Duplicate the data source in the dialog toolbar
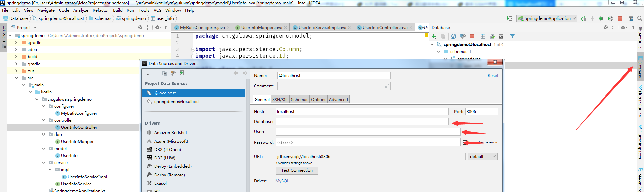This screenshot has height=192, width=644. click(164, 73)
